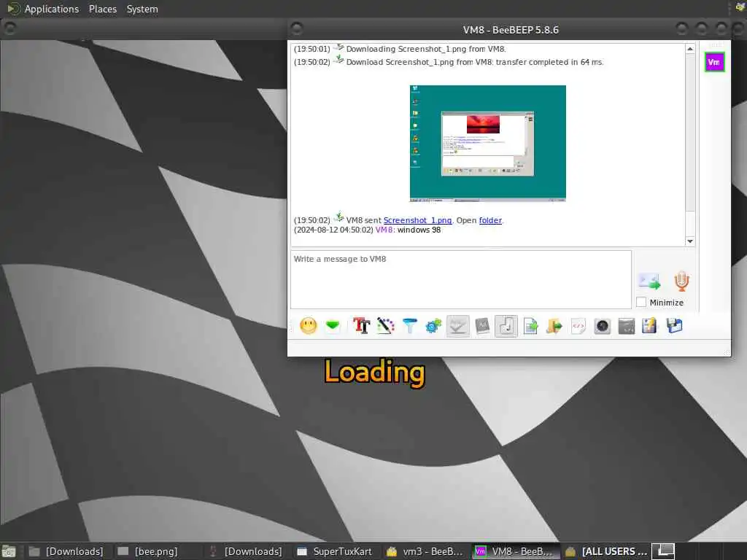Screen dimensions: 747x560
Task: Click the 'Downloading Screenshot_1.png from VM8' log line
Action: click(426, 49)
